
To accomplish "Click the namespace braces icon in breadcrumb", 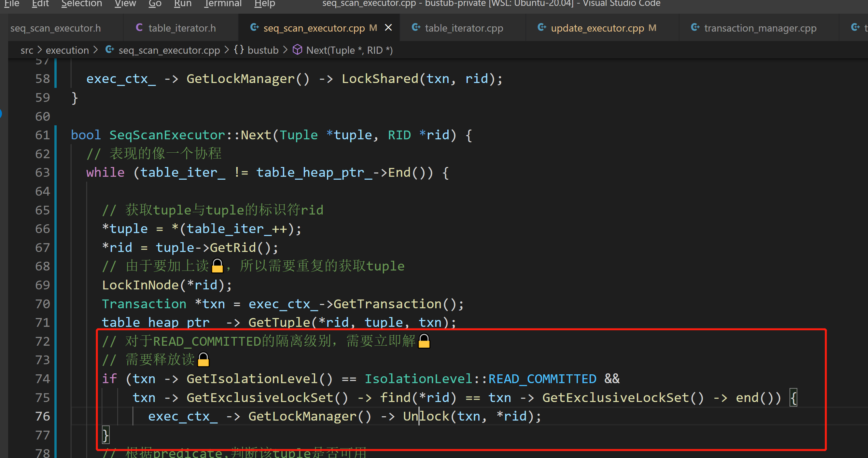I will point(239,50).
